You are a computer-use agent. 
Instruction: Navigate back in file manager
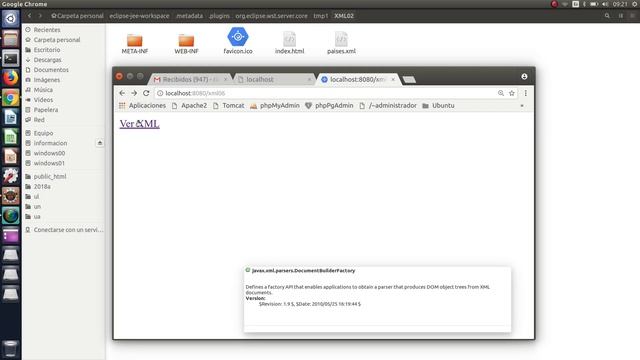pyautogui.click(x=29, y=16)
